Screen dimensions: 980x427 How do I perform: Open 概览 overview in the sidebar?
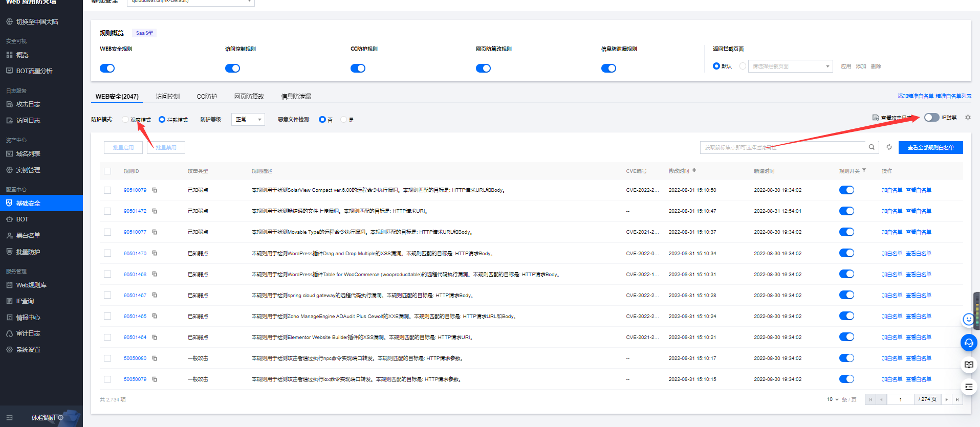coord(22,55)
